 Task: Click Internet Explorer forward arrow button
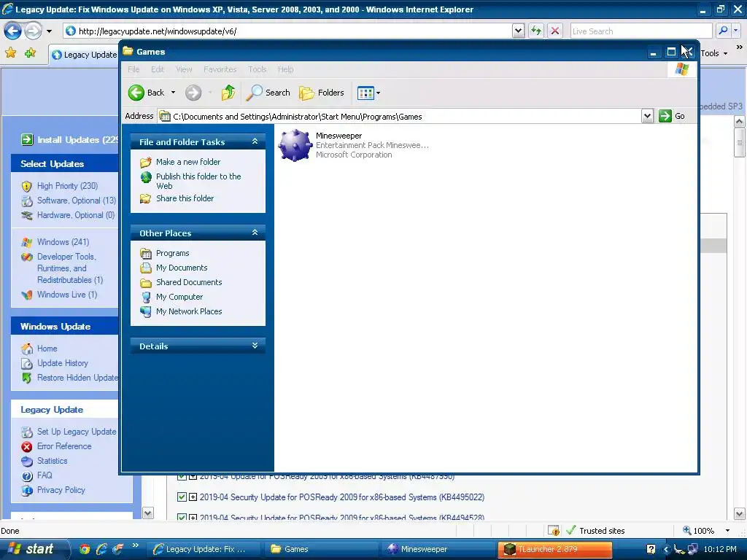[x=33, y=31]
